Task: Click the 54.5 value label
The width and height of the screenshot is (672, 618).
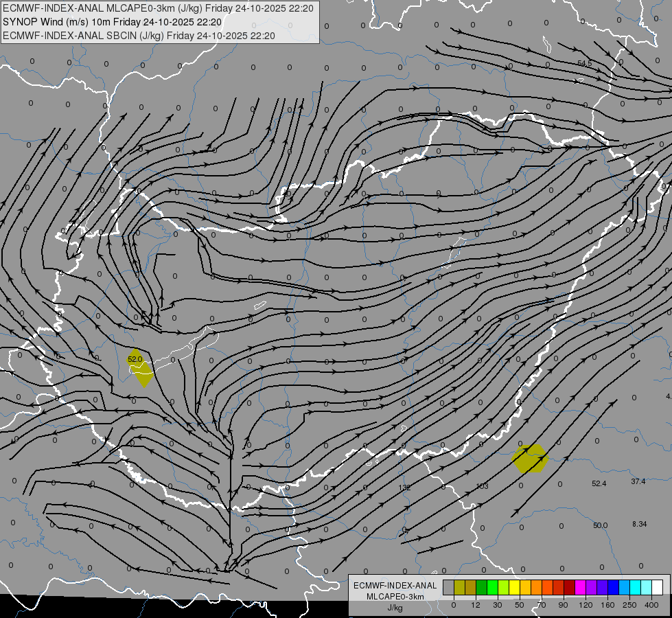Action: (585, 63)
